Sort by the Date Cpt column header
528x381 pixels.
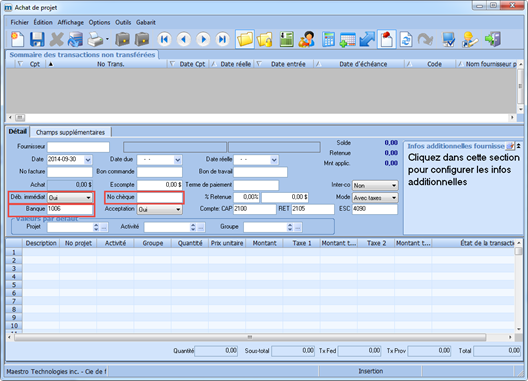tap(188, 64)
